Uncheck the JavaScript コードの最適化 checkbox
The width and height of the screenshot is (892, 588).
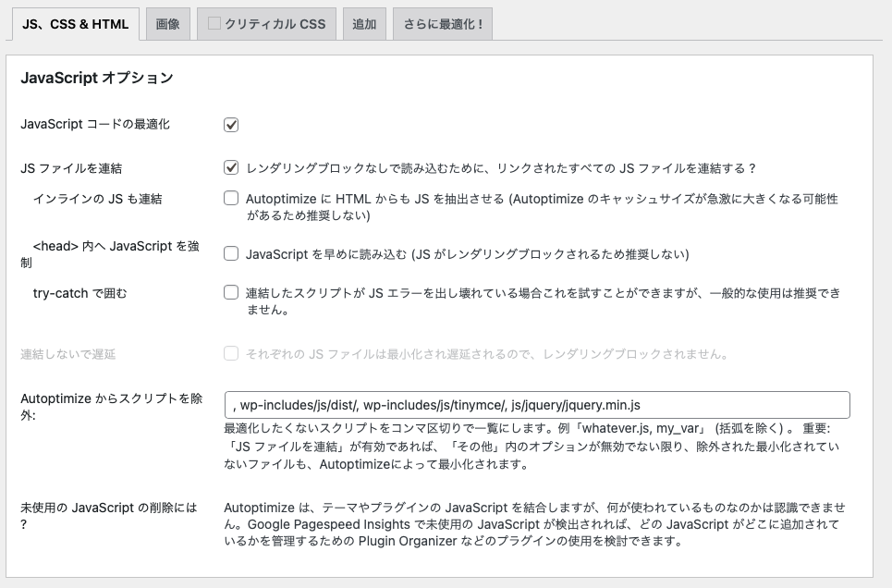tap(231, 125)
